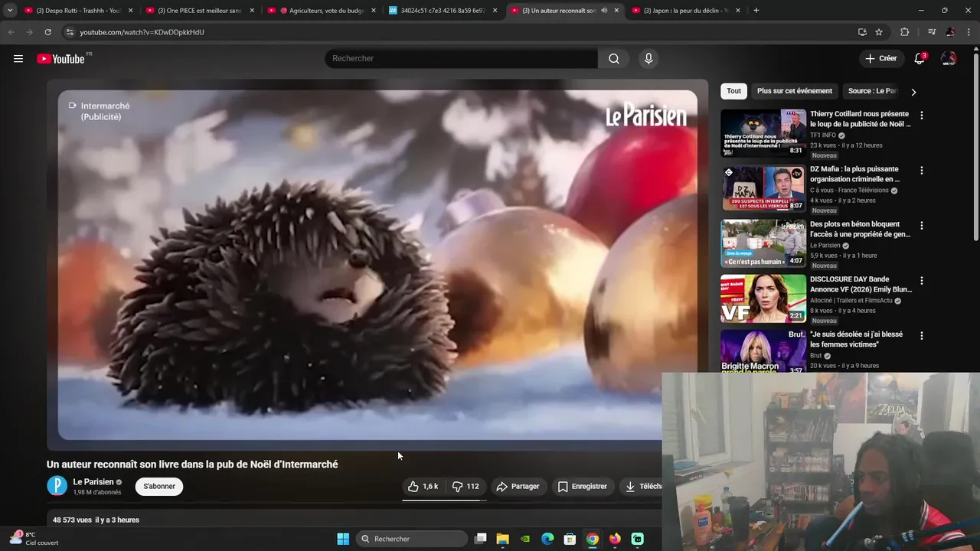980x551 pixels.
Task: Open options for Thierry Cotillard video
Action: coord(922,116)
